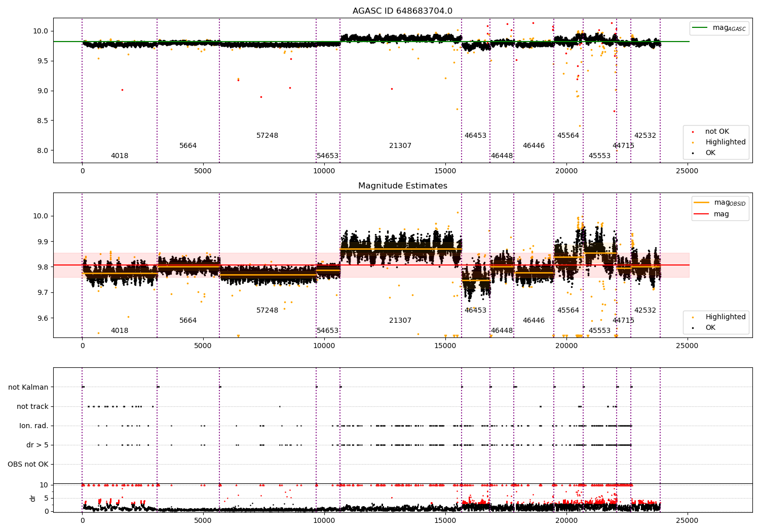
Task: Click y-tick 9.5 on top plot
Action: (x=43, y=61)
